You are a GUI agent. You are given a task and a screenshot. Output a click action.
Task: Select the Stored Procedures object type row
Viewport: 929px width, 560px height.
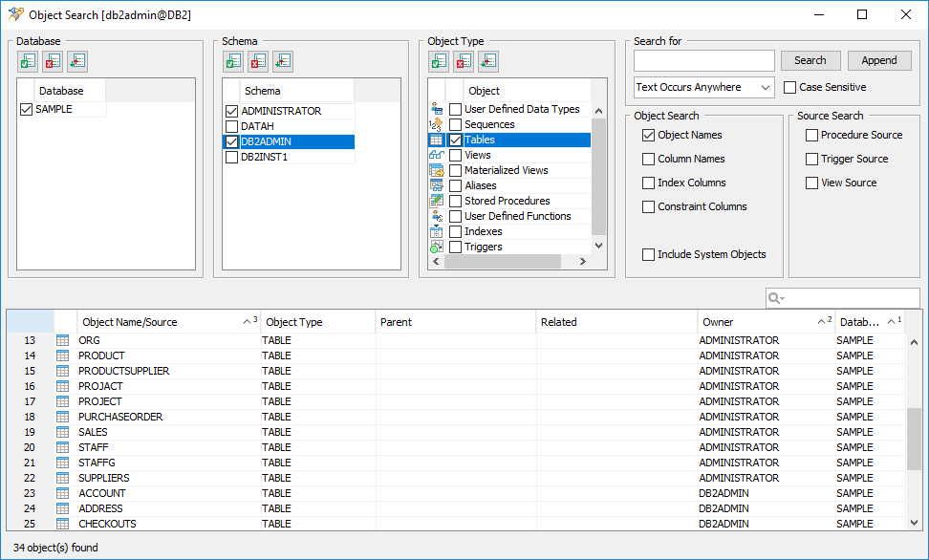(x=507, y=201)
